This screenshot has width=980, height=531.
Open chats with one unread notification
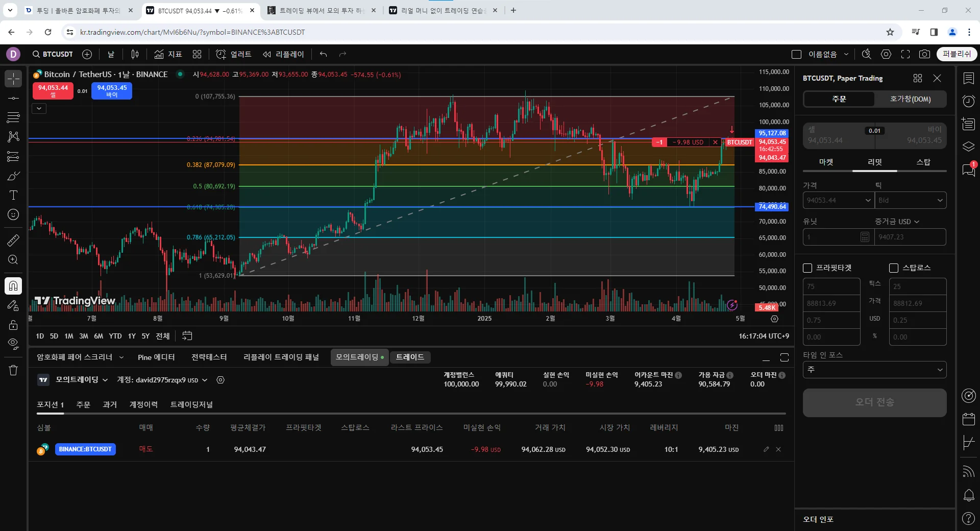click(x=968, y=170)
